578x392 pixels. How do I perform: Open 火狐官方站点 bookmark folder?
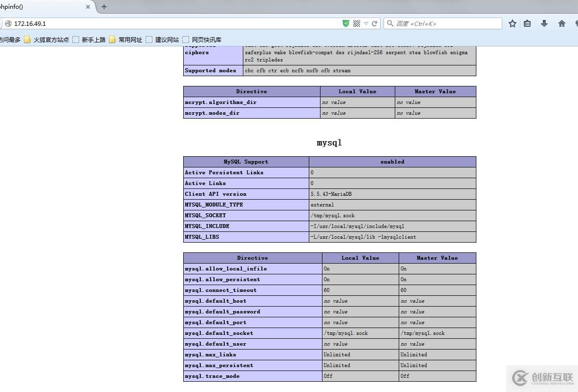[x=46, y=40]
